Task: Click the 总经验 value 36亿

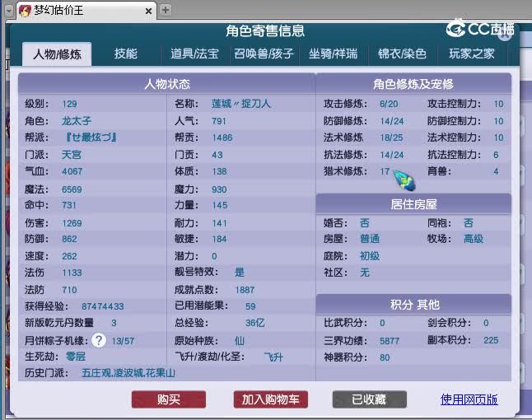Action: (254, 323)
